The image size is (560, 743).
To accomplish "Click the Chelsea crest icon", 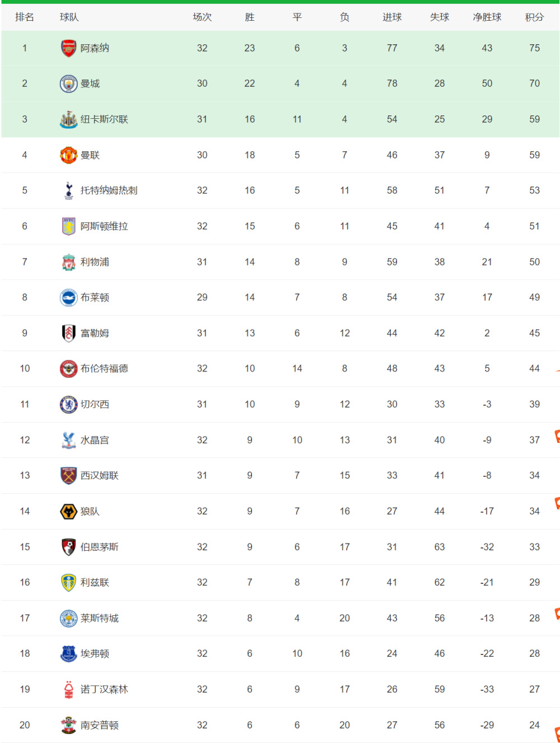I will coord(68,405).
